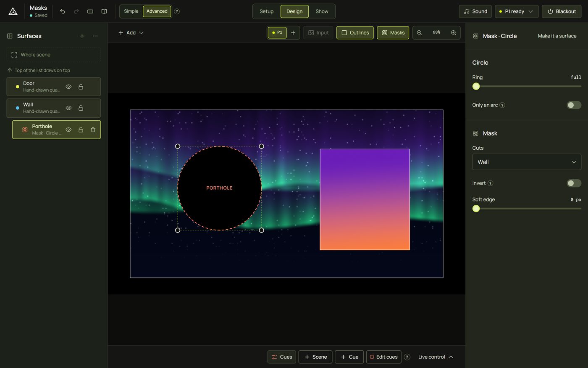Hide the Porthole mask
Image resolution: width=588 pixels, height=368 pixels.
click(68, 130)
